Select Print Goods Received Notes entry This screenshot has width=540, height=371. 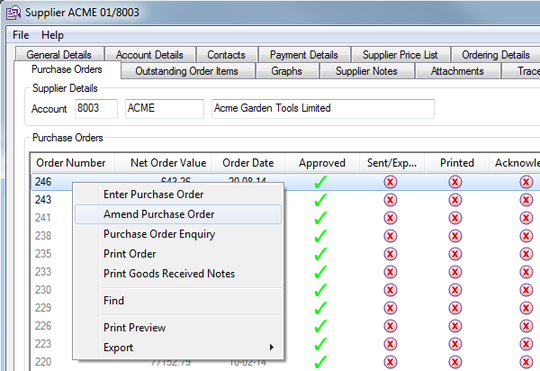coord(178,274)
